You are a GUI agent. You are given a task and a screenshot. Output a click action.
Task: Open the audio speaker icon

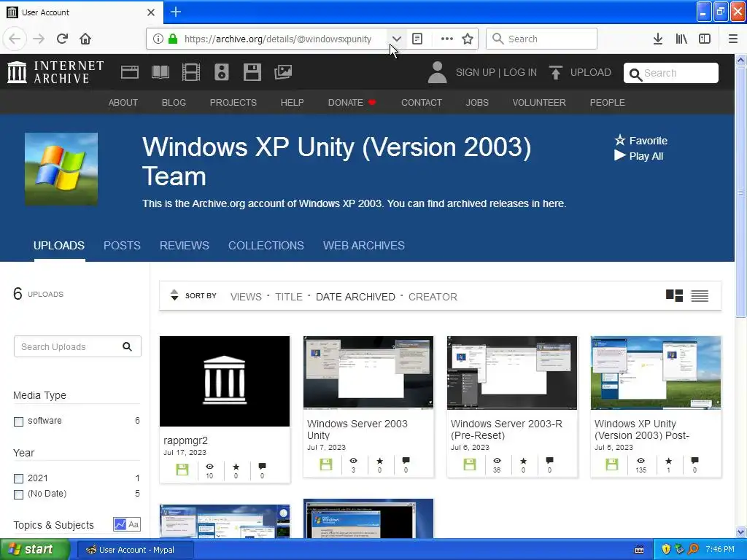pos(222,72)
